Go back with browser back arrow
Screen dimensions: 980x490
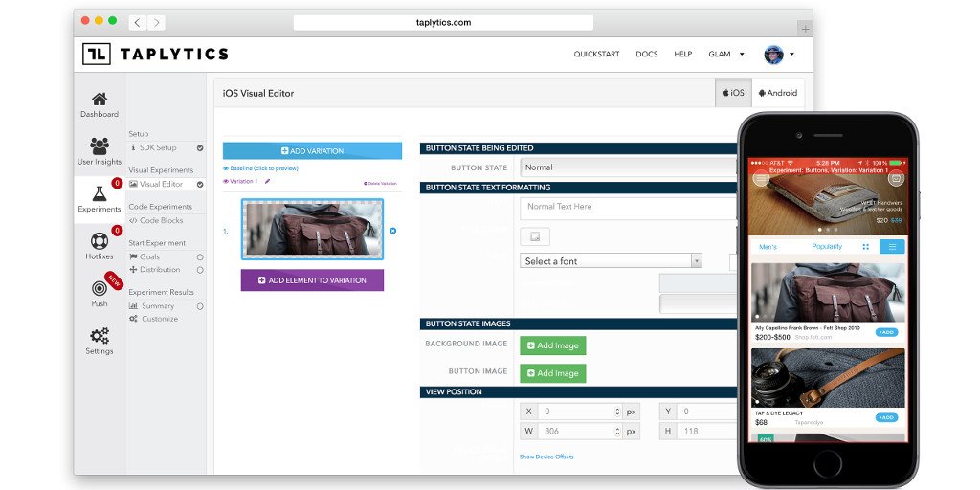138,23
